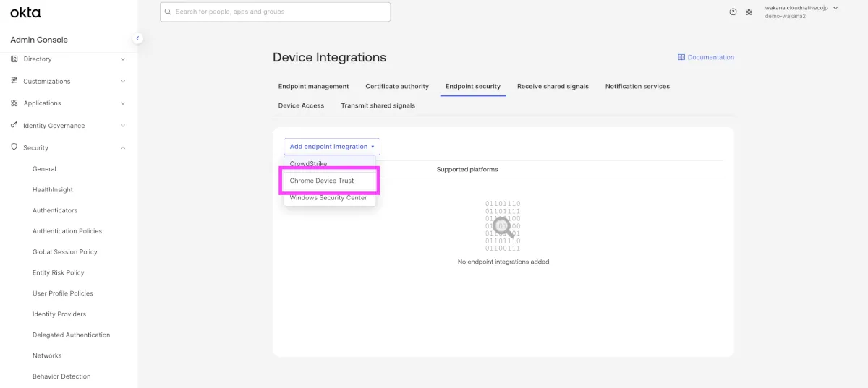Select Chrome Device Trust from the menu

[322, 181]
